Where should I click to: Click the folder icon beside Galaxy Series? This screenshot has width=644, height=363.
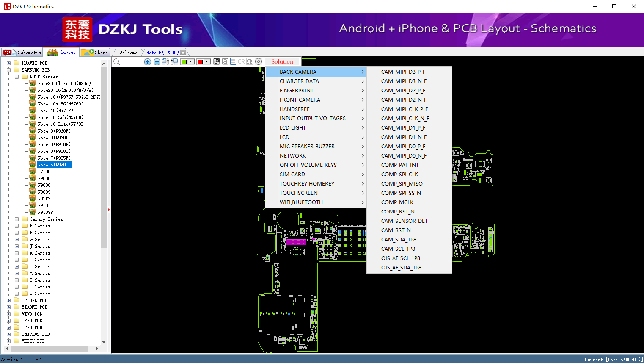(25, 219)
